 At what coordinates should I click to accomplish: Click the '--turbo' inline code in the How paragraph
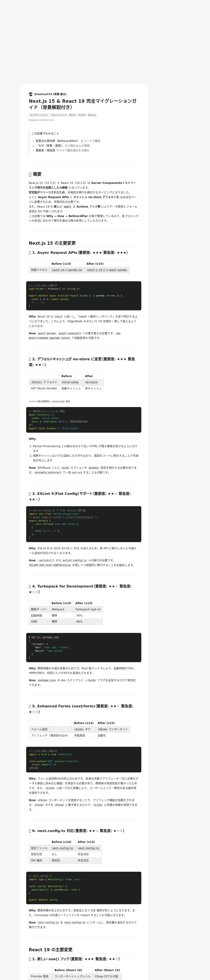(x=90, y=680)
